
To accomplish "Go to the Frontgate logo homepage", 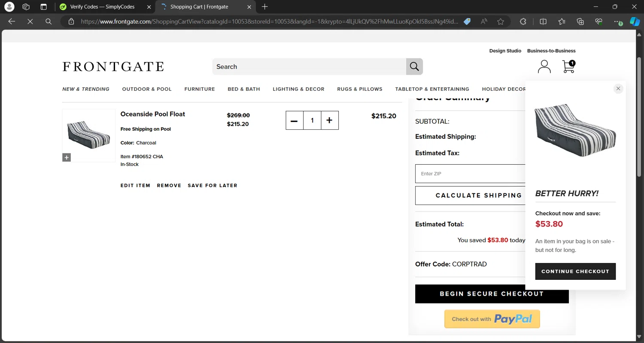I will [113, 67].
